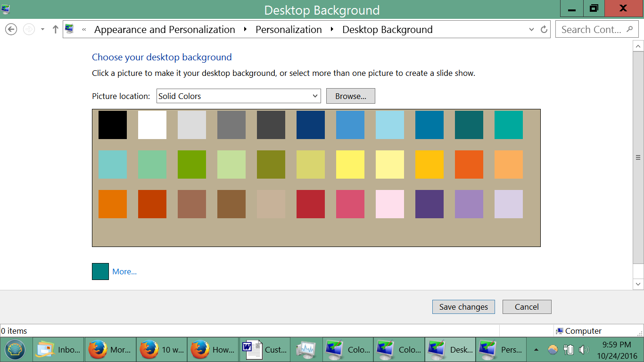The width and height of the screenshot is (644, 362).
Task: Click the Search Control Panel box
Action: 591,29
